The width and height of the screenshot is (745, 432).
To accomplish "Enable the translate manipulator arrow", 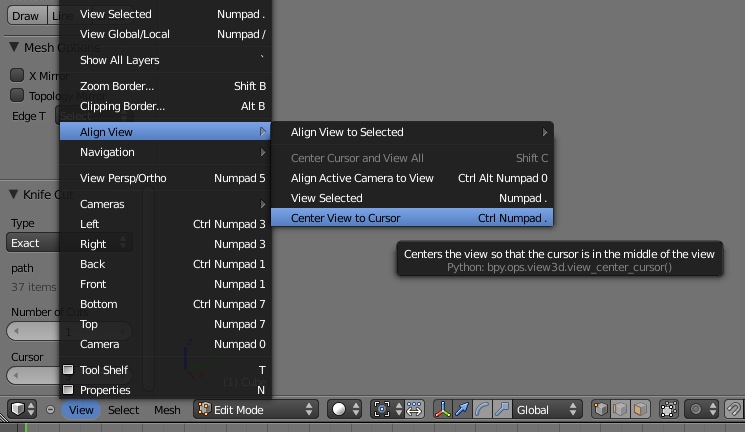I will [x=462, y=409].
